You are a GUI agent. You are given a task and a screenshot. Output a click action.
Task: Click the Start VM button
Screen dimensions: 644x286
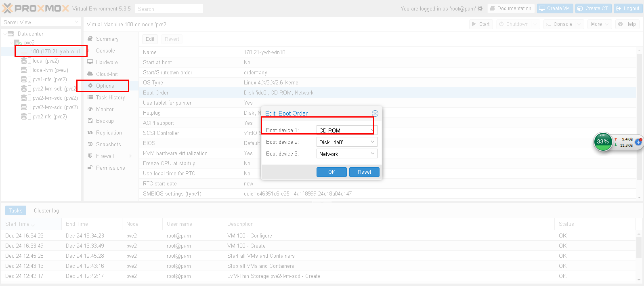coord(480,24)
